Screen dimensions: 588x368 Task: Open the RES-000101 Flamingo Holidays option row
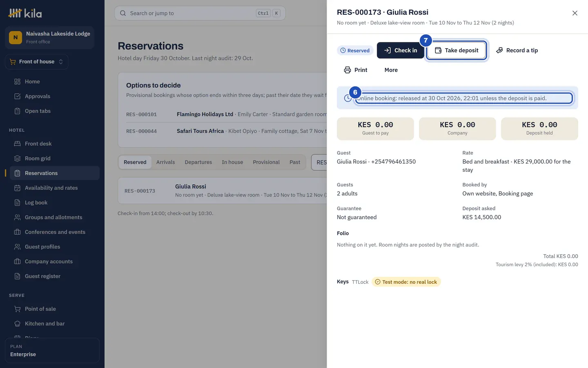pos(226,114)
